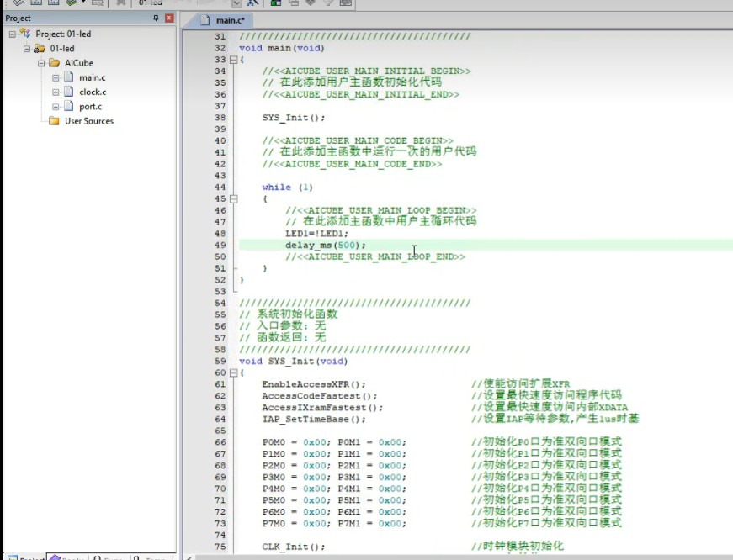
Task: Place cursor on the delay_ms(500) line
Action: coord(326,245)
